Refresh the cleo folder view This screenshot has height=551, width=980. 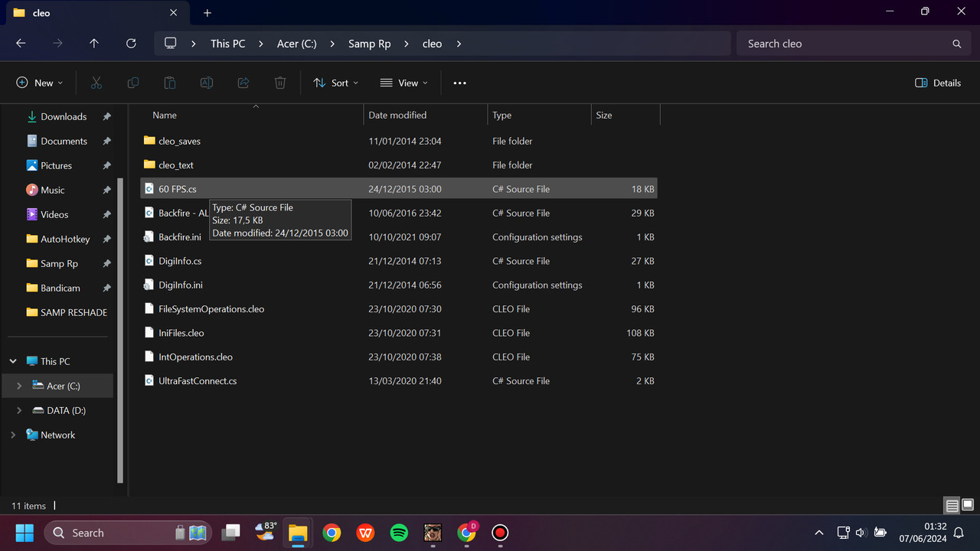pos(131,44)
